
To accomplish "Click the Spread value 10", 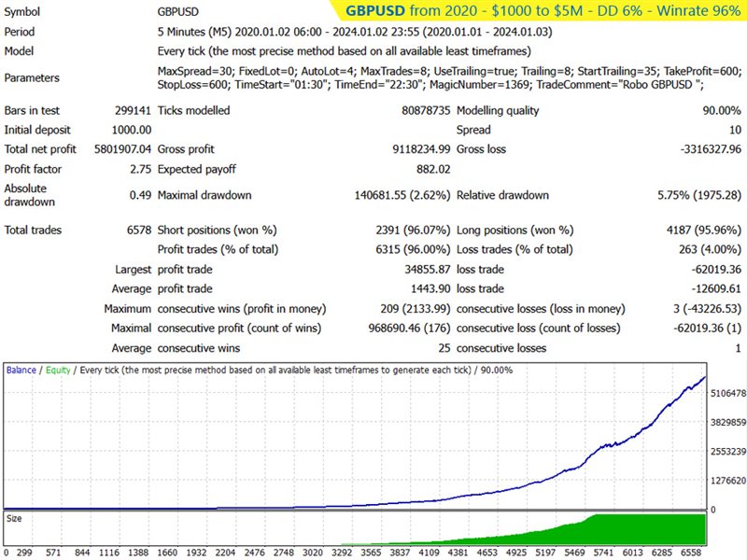I will [735, 130].
